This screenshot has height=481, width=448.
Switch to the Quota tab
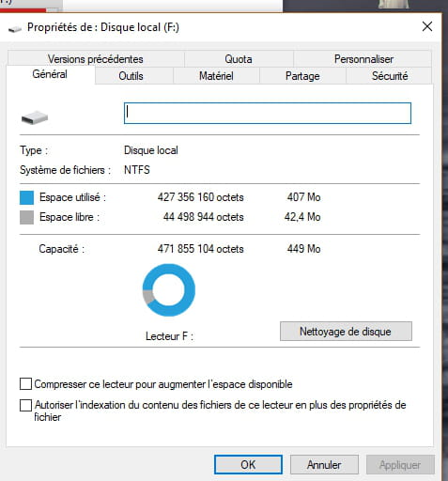point(239,59)
